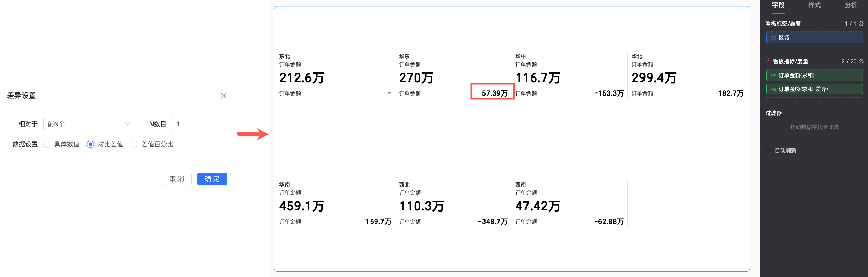This screenshot has height=277, width=868.
Task: Click the N数目 input field
Action: coord(199,124)
